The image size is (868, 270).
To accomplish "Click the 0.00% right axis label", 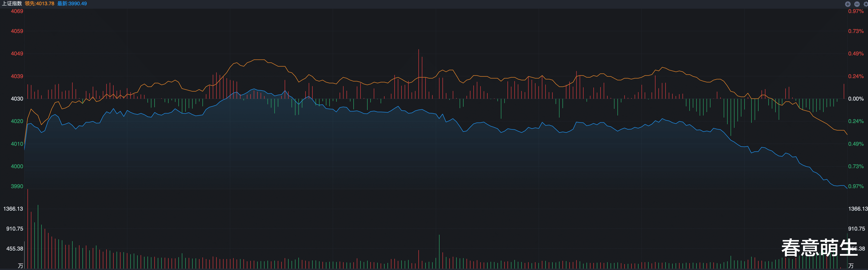I will pos(856,99).
